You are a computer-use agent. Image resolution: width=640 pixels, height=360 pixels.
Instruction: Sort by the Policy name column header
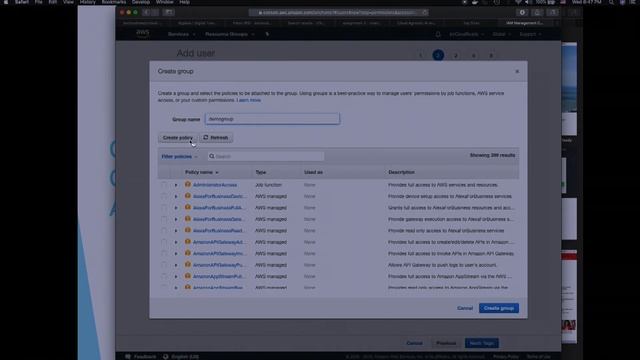tap(201, 172)
